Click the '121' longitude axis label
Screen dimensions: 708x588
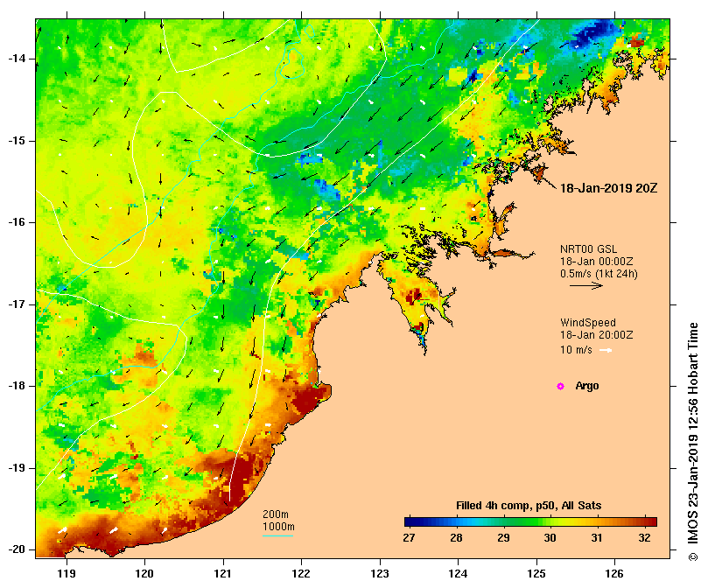coord(223,574)
